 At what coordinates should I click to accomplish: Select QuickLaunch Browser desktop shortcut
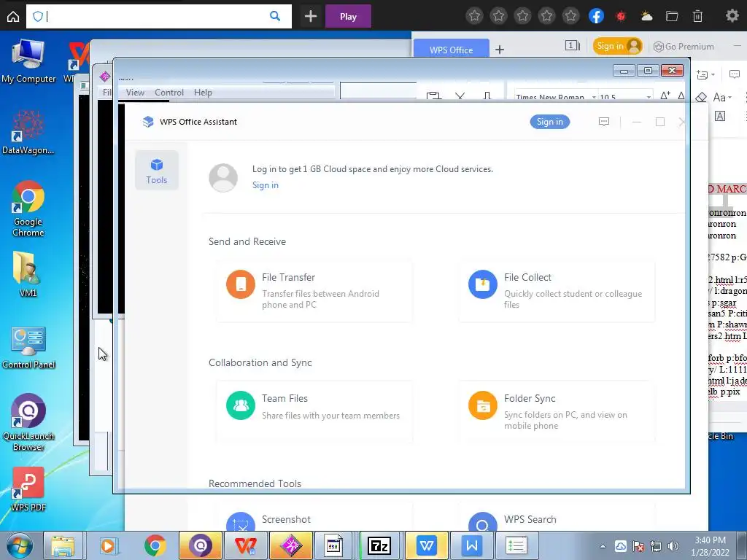point(28,422)
